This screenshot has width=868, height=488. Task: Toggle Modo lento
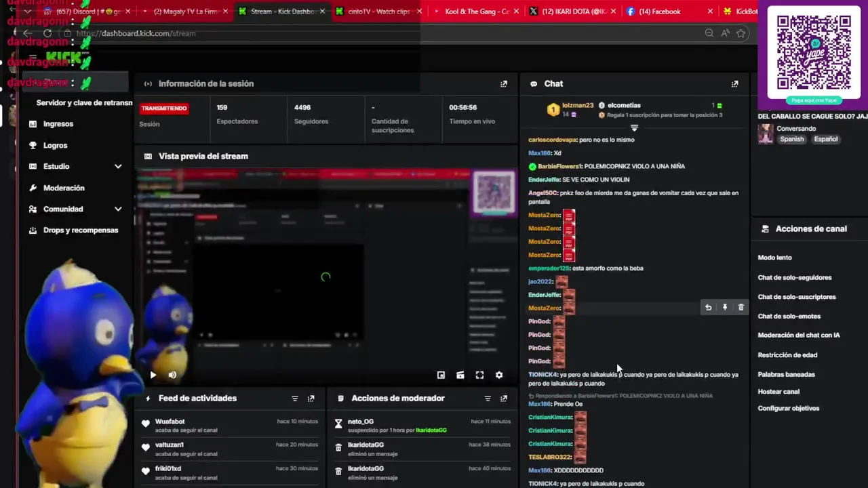775,258
